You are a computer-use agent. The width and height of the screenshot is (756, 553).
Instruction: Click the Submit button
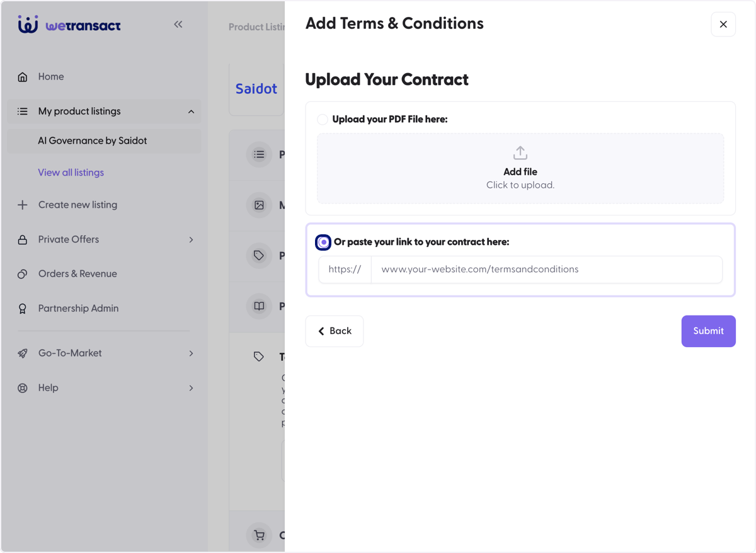pos(708,331)
